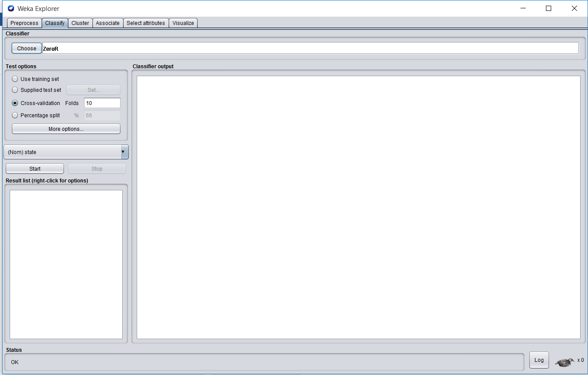588x375 pixels.
Task: Click the percentage split value field
Action: pyautogui.click(x=102, y=116)
